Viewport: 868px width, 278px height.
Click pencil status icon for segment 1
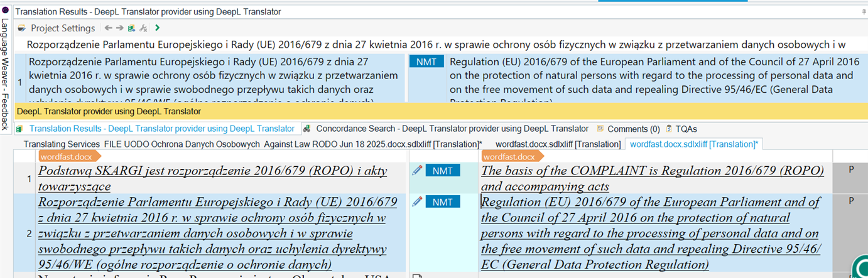(x=417, y=170)
